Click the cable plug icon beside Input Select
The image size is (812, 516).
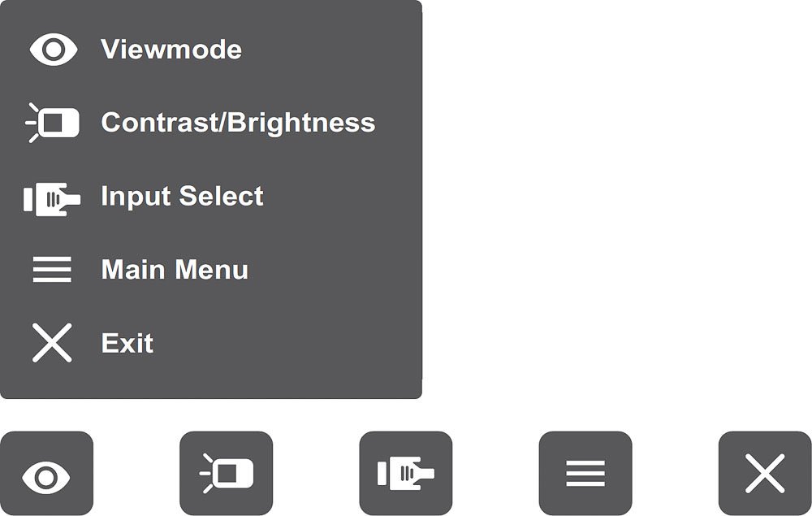click(x=52, y=199)
